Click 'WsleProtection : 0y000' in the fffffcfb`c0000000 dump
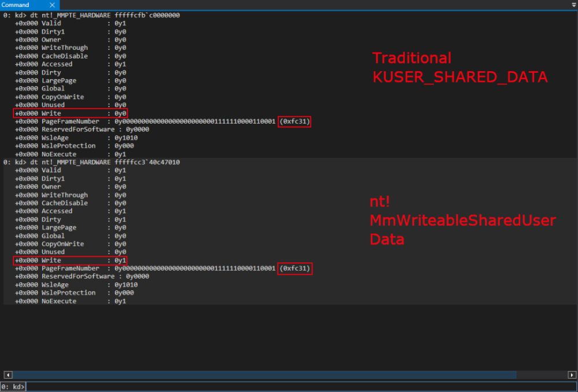Viewport: 578px width, 392px height. pyautogui.click(x=74, y=146)
